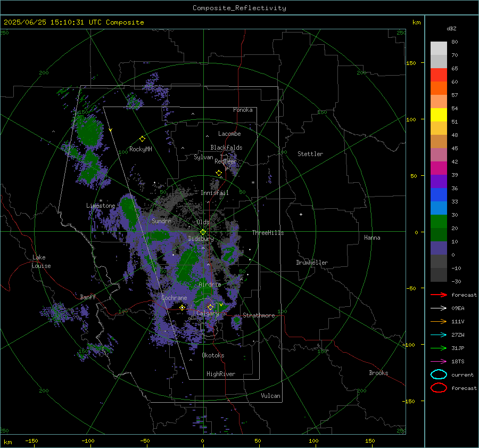Image resolution: width=479 pixels, height=448 pixels.
Task: Click the -50 tick on right km axis
Action: tap(410, 288)
